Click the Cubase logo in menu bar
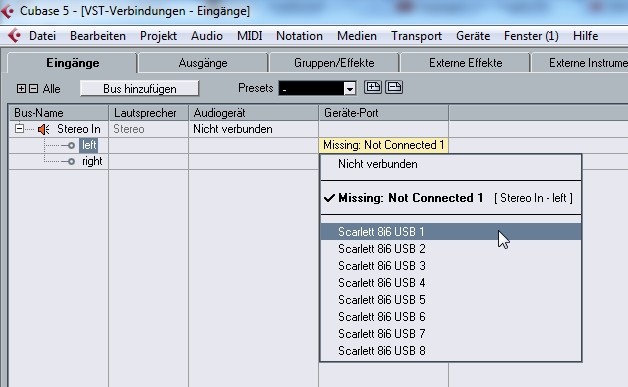The height and width of the screenshot is (387, 628). 14,36
